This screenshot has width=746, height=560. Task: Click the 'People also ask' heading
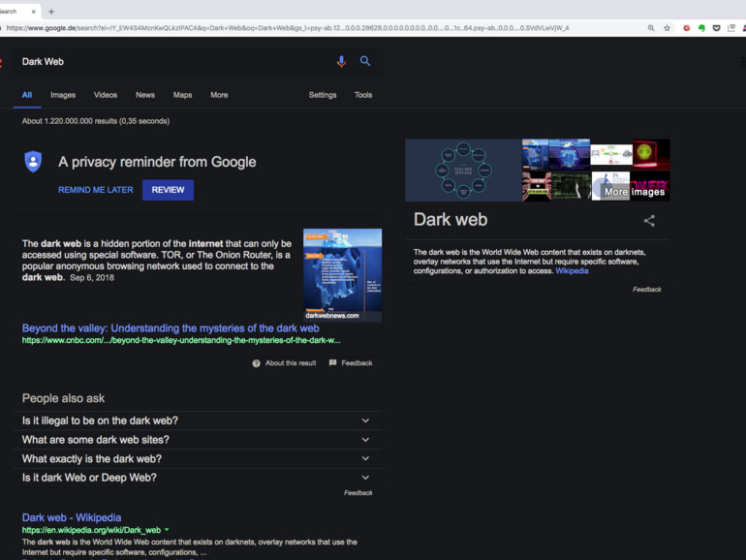click(63, 398)
